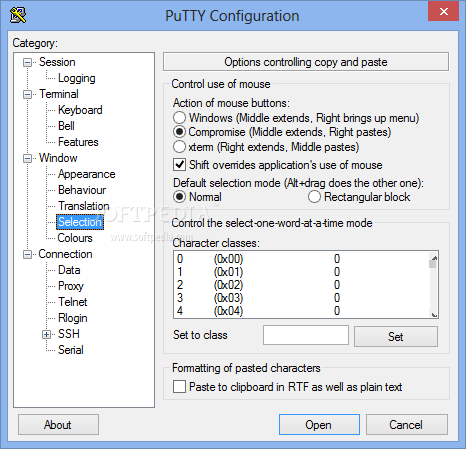Collapse the Connection tree node
Image resolution: width=466 pixels, height=449 pixels.
pos(27,254)
